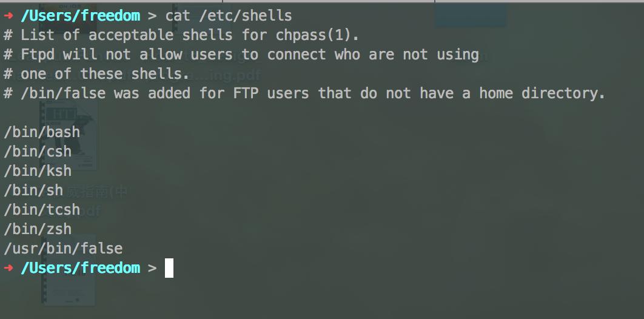Screen dimensions: 644x319
Task: Click the word Ftpd in the comment
Action: tap(38, 55)
